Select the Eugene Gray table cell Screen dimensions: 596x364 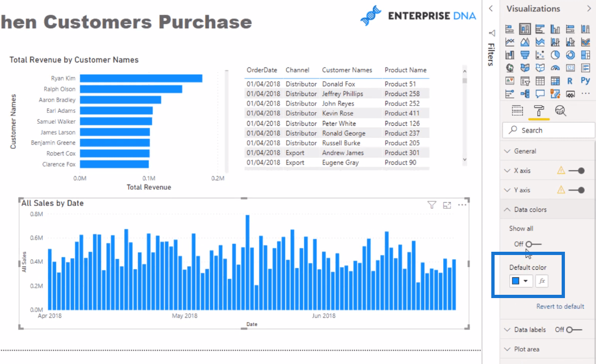pyautogui.click(x=340, y=162)
